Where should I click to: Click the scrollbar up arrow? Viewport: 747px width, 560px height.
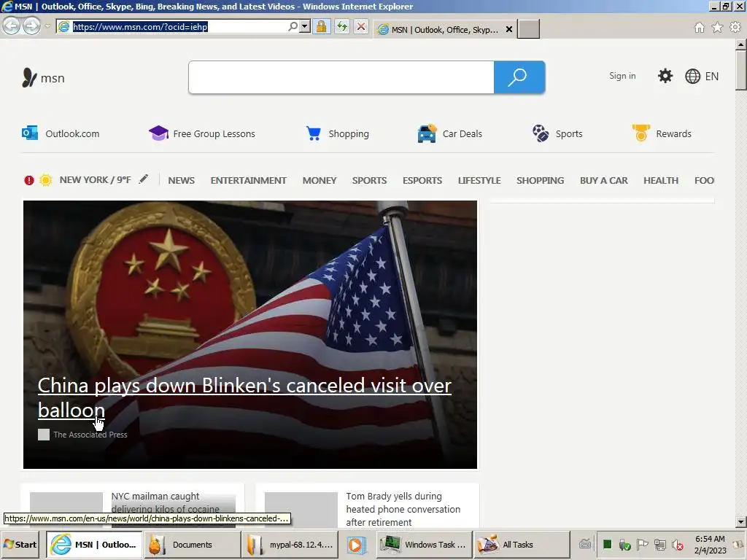(x=741, y=44)
